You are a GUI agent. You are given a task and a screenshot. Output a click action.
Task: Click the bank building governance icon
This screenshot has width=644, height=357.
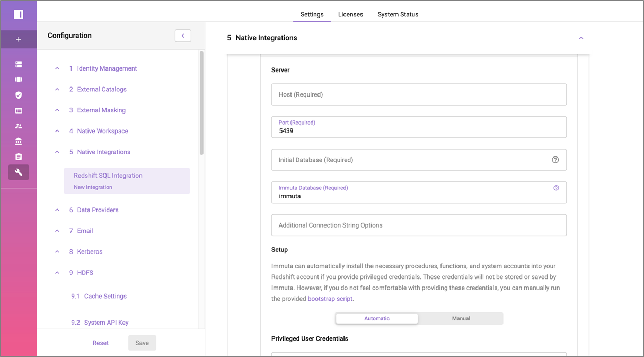[19, 142]
